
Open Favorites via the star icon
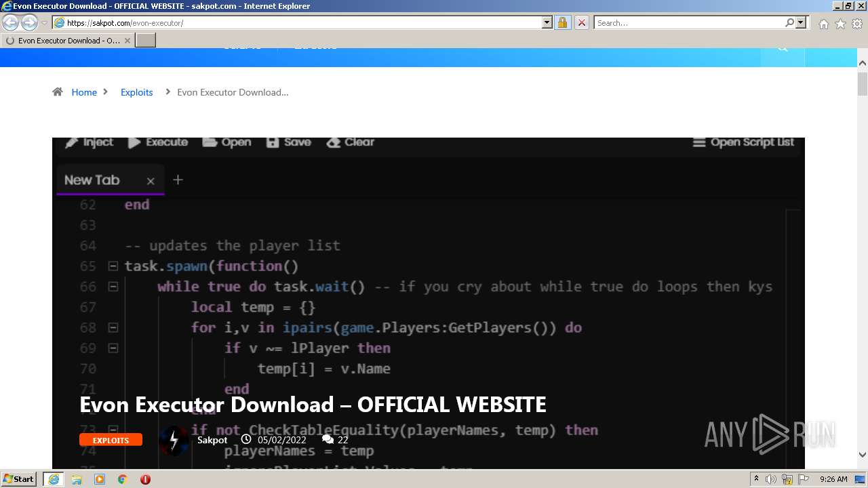(x=840, y=24)
